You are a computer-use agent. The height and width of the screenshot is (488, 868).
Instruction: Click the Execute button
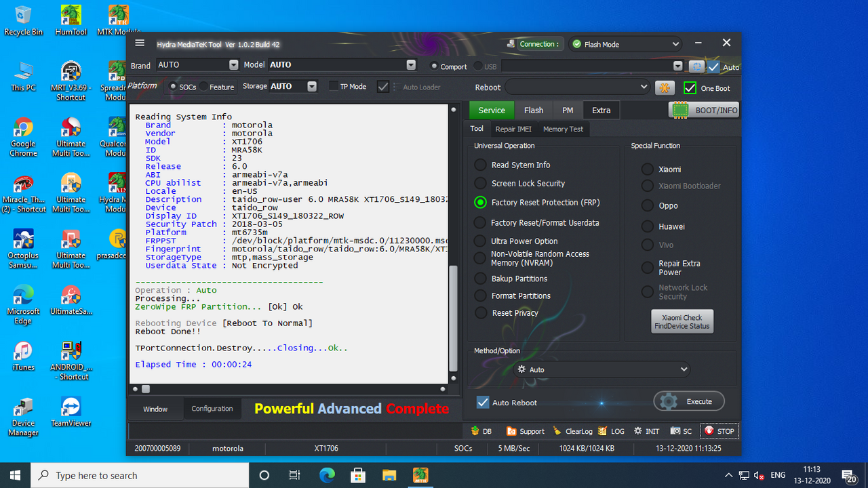coord(689,401)
